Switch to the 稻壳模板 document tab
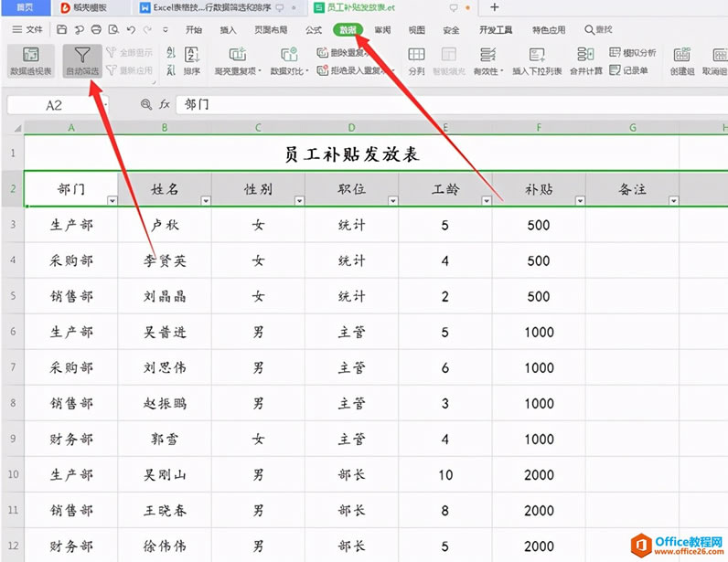The height and width of the screenshot is (562, 728). (x=89, y=7)
